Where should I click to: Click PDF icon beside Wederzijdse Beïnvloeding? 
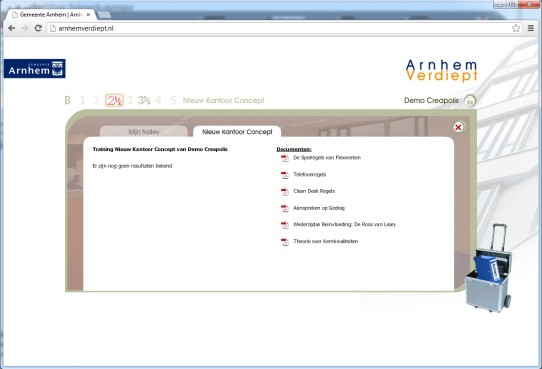click(x=284, y=225)
